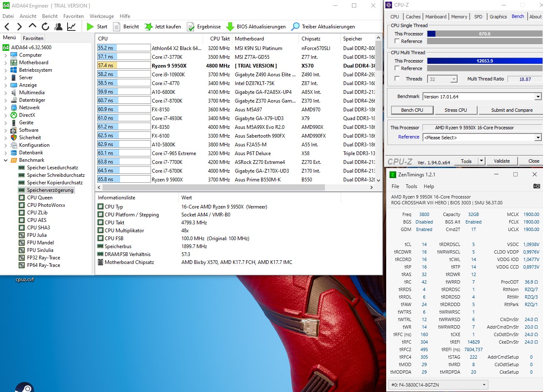Click Stress CPU button
This screenshot has width=543, height=392.
click(456, 110)
